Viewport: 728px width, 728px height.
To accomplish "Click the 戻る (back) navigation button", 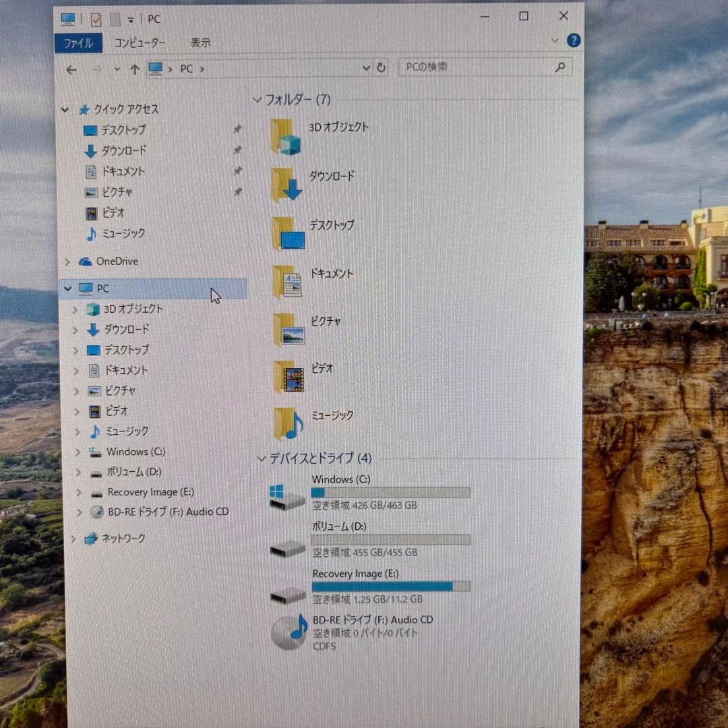I will click(x=71, y=68).
